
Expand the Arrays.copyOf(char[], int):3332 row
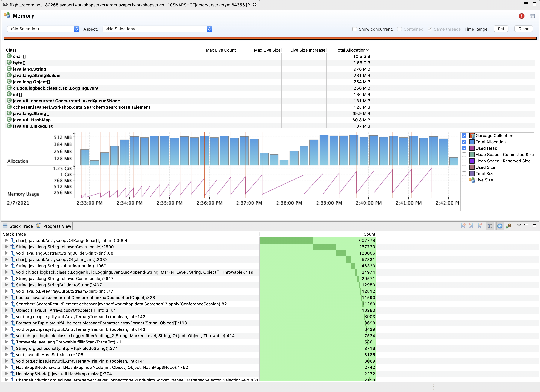point(7,259)
